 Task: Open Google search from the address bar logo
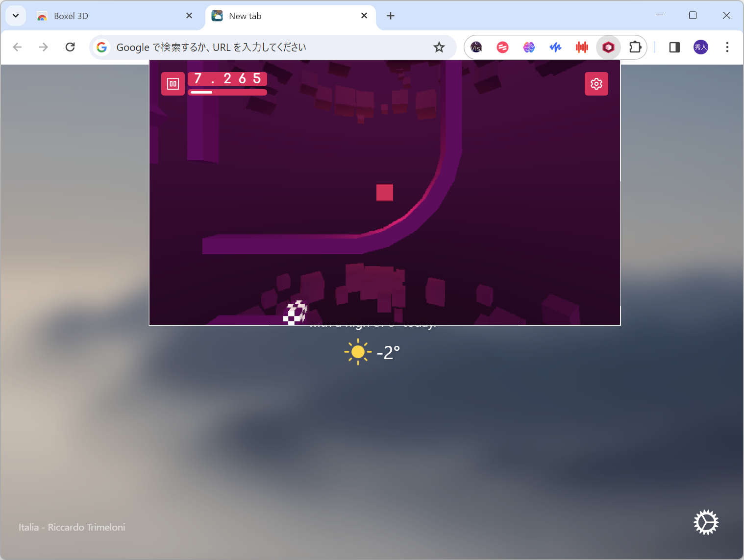(x=101, y=47)
